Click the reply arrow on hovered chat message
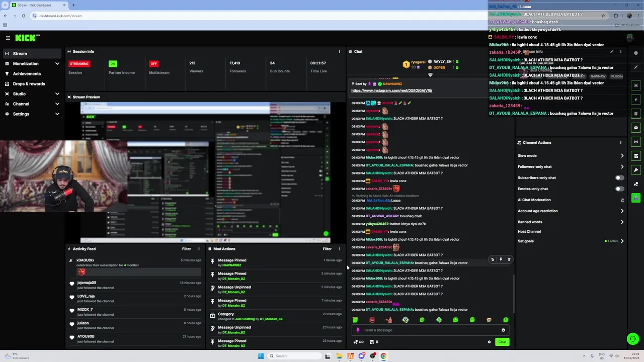The width and height of the screenshot is (644, 362). click(x=493, y=259)
